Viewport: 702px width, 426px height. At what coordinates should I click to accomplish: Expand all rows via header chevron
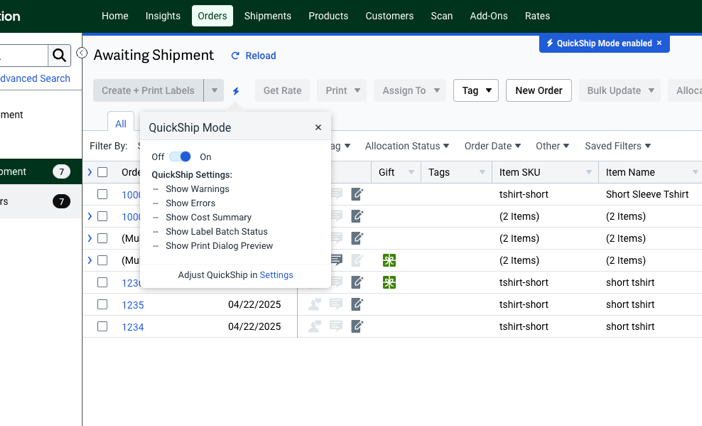[90, 172]
